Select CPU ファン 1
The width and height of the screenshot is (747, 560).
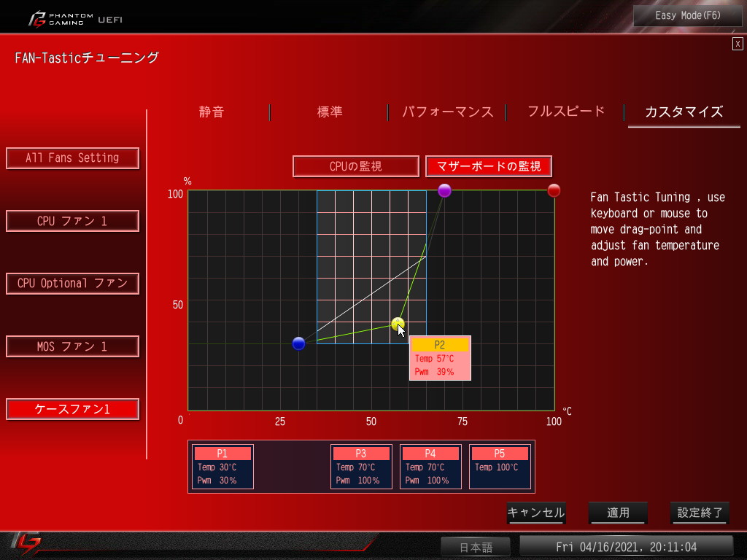pos(72,221)
